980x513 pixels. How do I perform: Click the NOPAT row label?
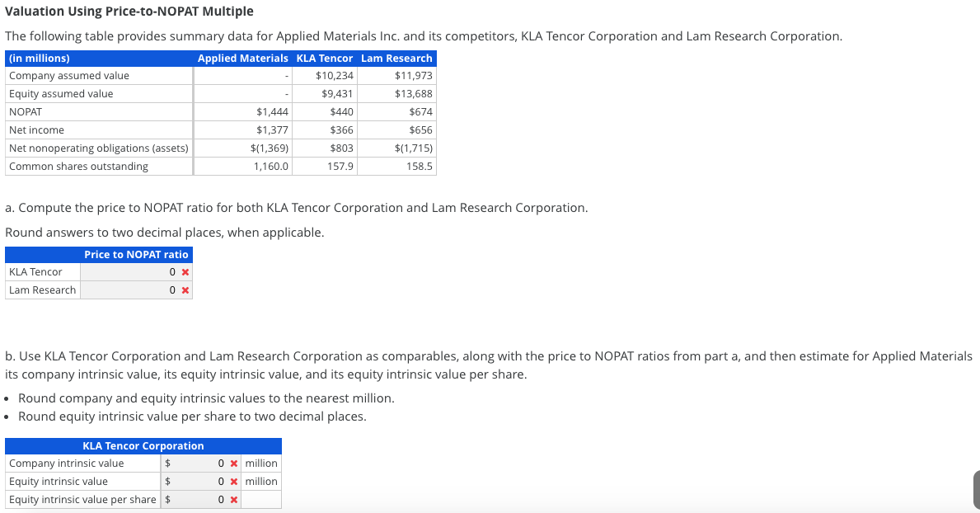[x=25, y=111]
